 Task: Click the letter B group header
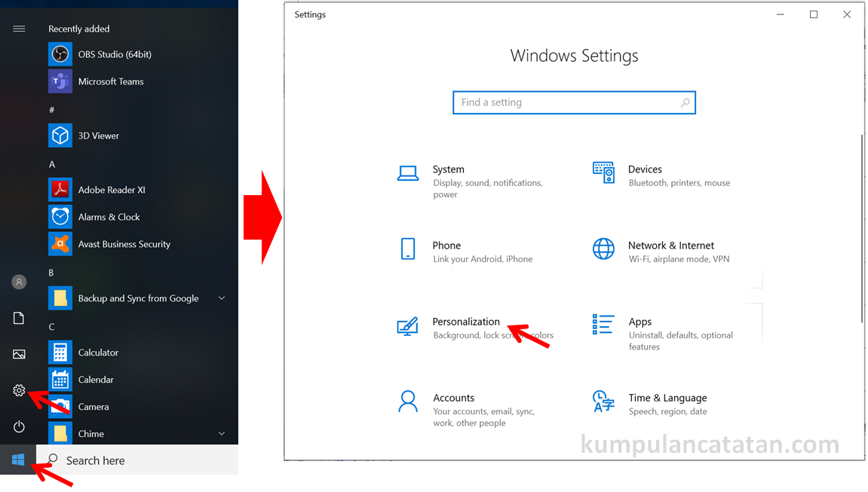coord(51,273)
